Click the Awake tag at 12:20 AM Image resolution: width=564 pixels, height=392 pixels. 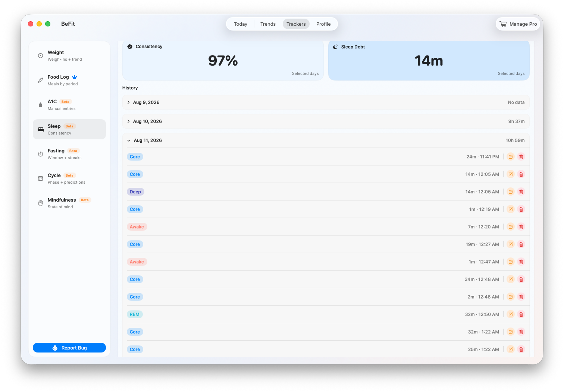137,227
